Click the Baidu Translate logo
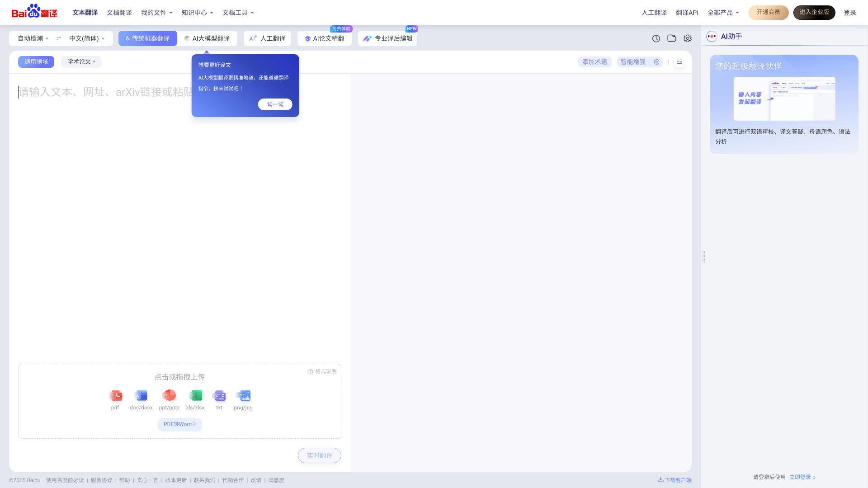Screen dimensions: 868x488 pos(34,11)
